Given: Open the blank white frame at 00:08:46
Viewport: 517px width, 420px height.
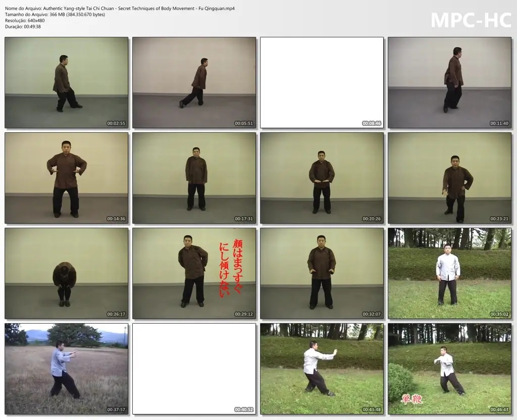Looking at the screenshot, I should (x=322, y=82).
